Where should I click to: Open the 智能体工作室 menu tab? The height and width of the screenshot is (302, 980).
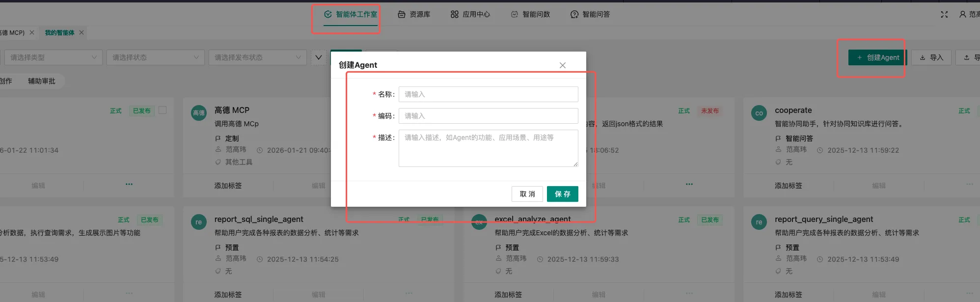351,15
